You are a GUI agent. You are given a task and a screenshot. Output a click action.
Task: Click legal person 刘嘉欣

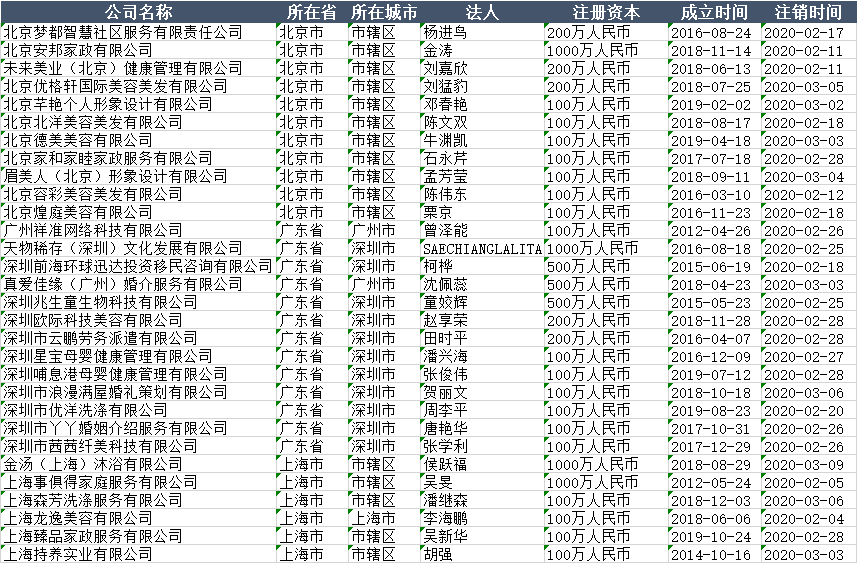[x=482, y=68]
